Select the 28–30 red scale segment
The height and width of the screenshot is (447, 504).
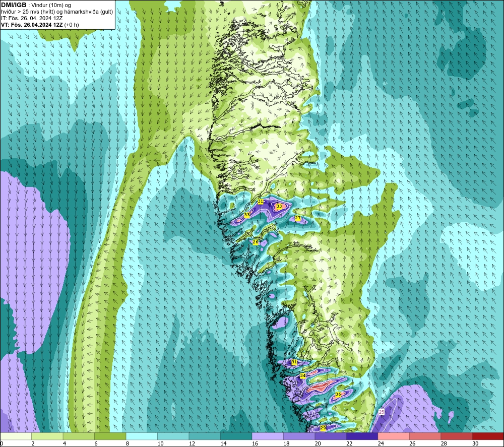click(x=457, y=436)
